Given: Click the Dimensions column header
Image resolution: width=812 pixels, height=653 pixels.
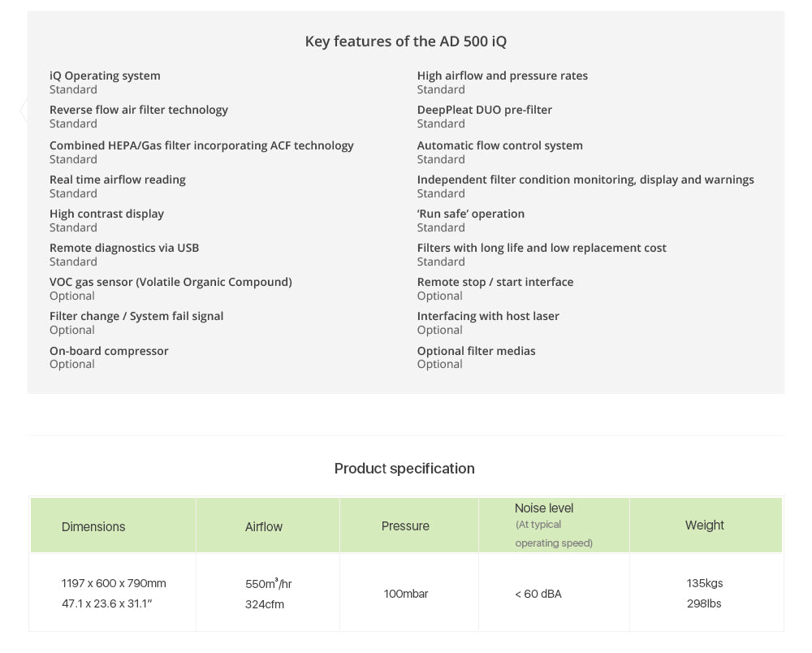Looking at the screenshot, I should (x=93, y=526).
